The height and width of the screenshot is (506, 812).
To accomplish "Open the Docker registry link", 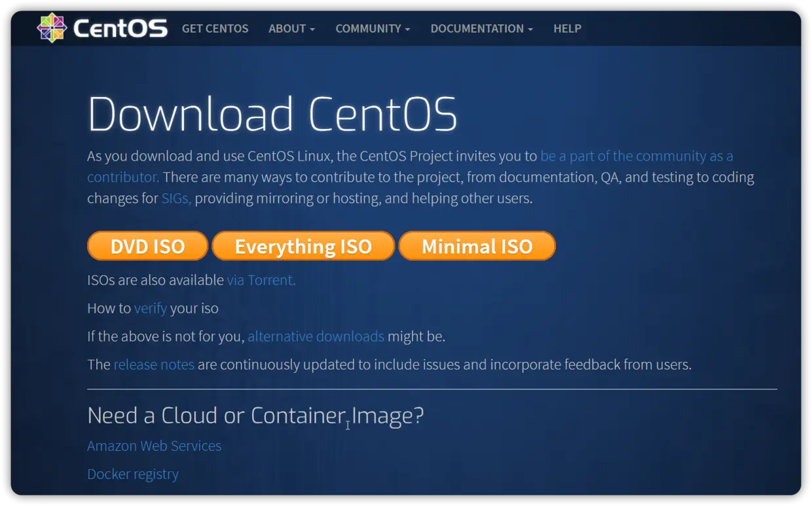I will pyautogui.click(x=132, y=474).
